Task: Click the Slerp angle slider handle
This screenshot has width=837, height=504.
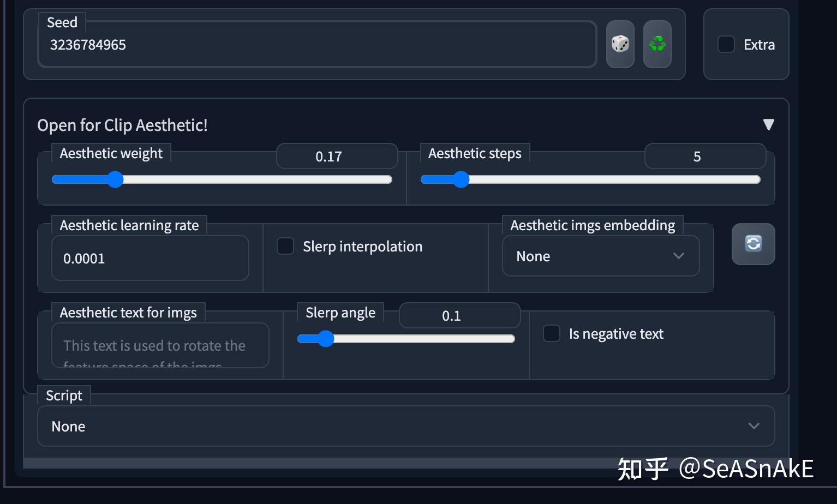Action: point(326,339)
